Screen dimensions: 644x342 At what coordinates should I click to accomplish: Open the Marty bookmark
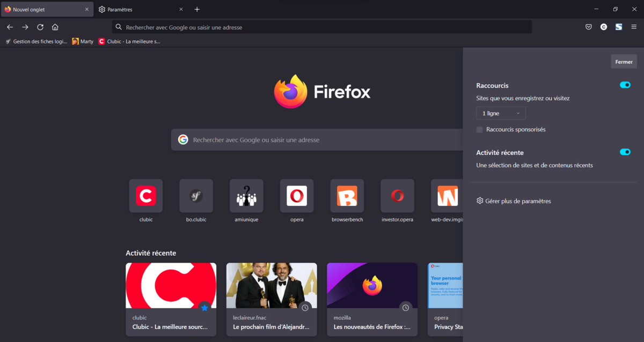tap(83, 41)
